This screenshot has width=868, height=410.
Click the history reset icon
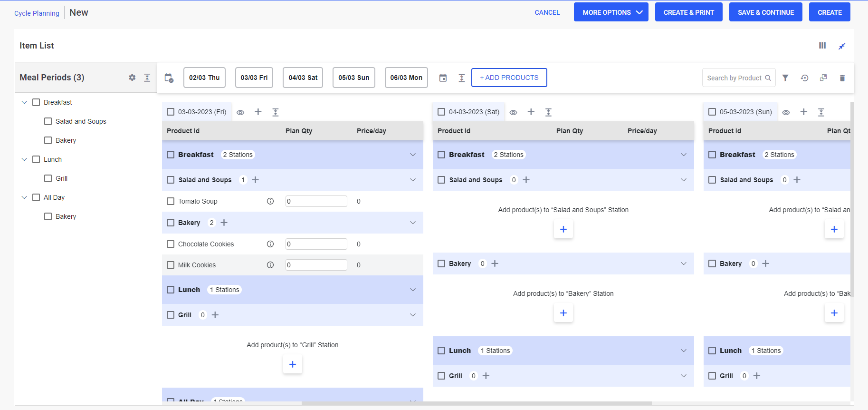coord(804,78)
